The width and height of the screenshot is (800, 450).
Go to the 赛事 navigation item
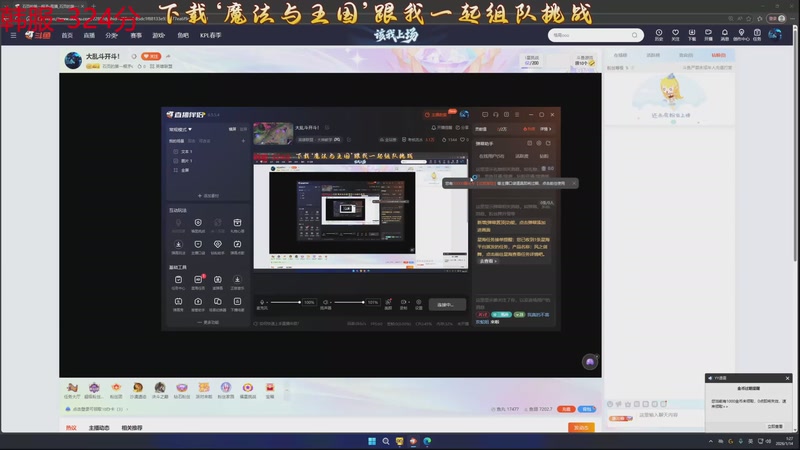pyautogui.click(x=136, y=35)
